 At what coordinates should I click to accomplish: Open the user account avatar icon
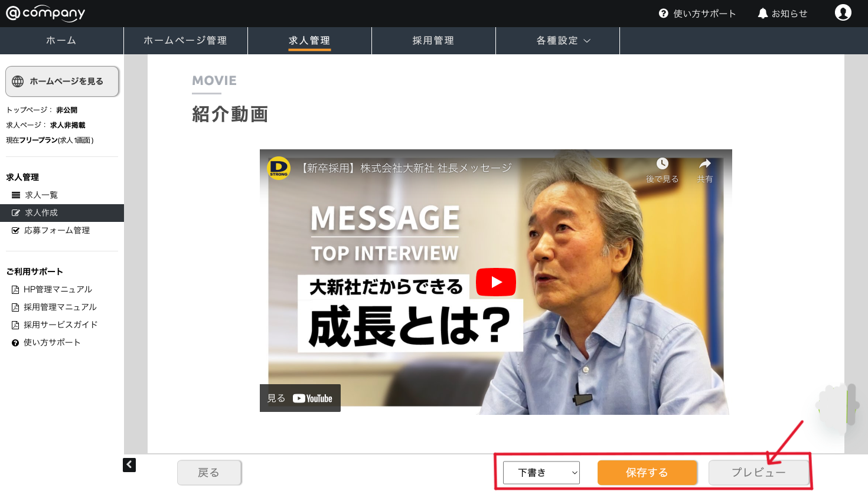coord(843,12)
